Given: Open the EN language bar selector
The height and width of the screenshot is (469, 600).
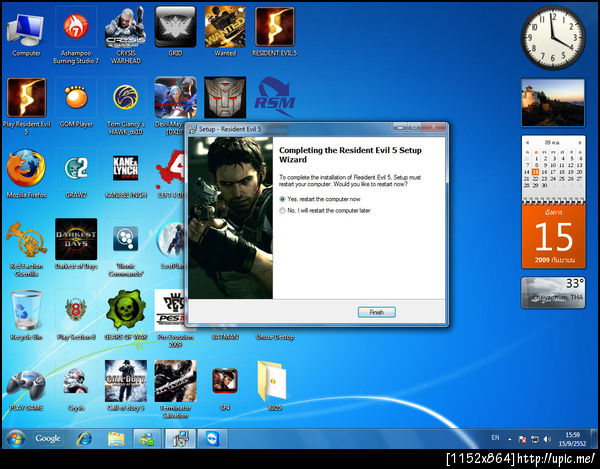Looking at the screenshot, I should coord(495,438).
